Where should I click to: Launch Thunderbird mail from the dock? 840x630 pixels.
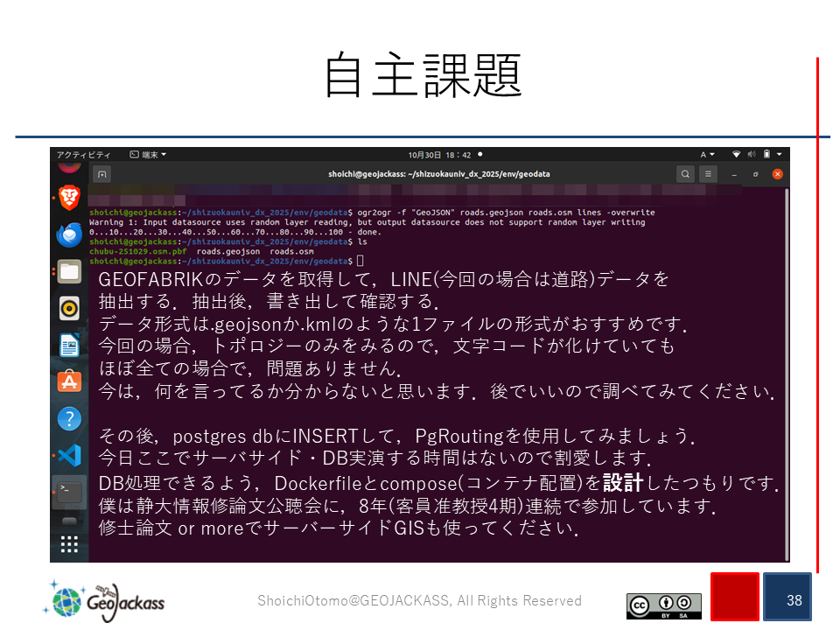coord(69,234)
